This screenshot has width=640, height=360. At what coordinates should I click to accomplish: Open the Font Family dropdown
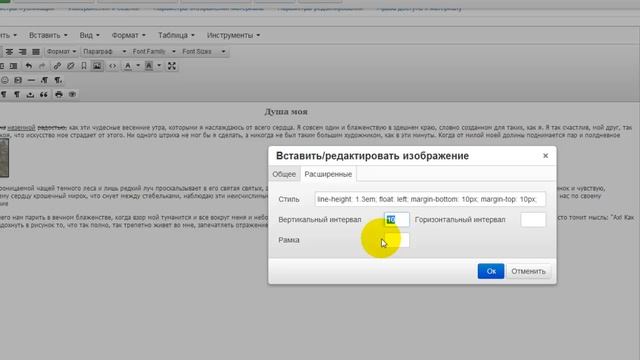(154, 51)
